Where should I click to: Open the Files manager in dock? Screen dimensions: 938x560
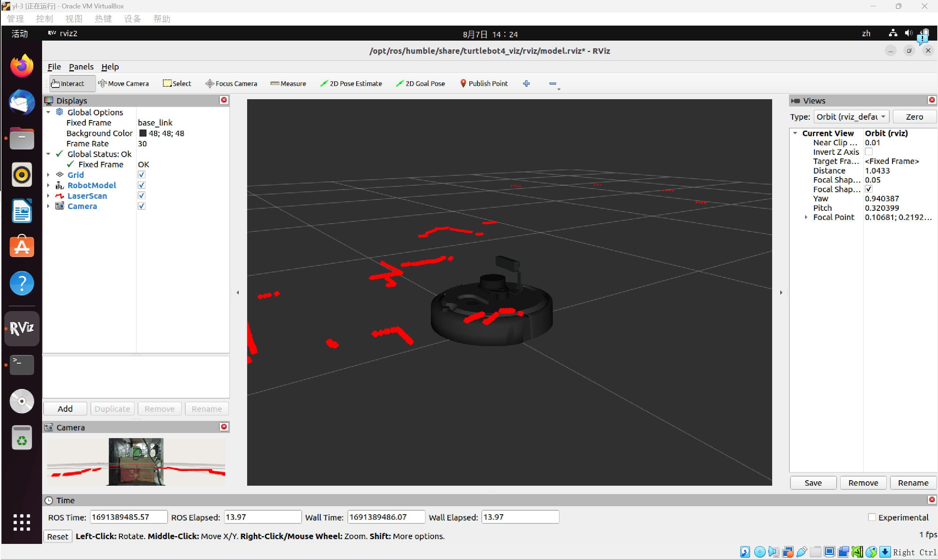(x=22, y=138)
